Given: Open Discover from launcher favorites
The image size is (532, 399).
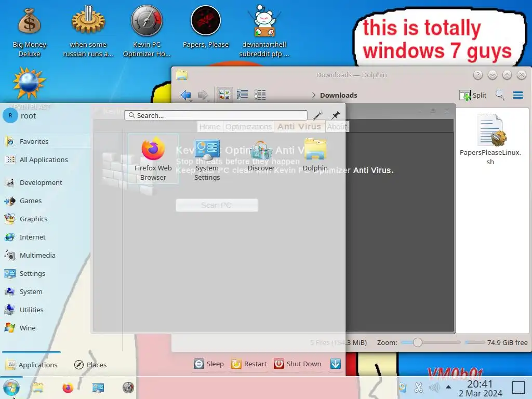Looking at the screenshot, I should 261,154.
